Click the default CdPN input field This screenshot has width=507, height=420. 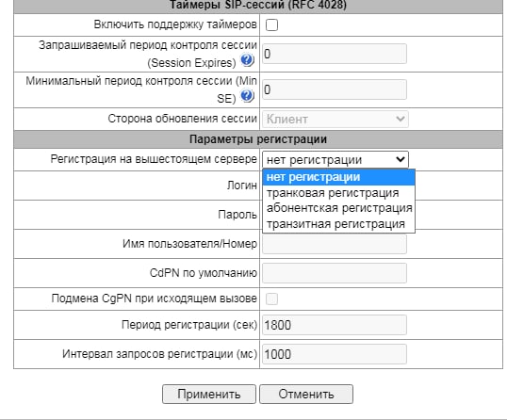[x=335, y=273]
